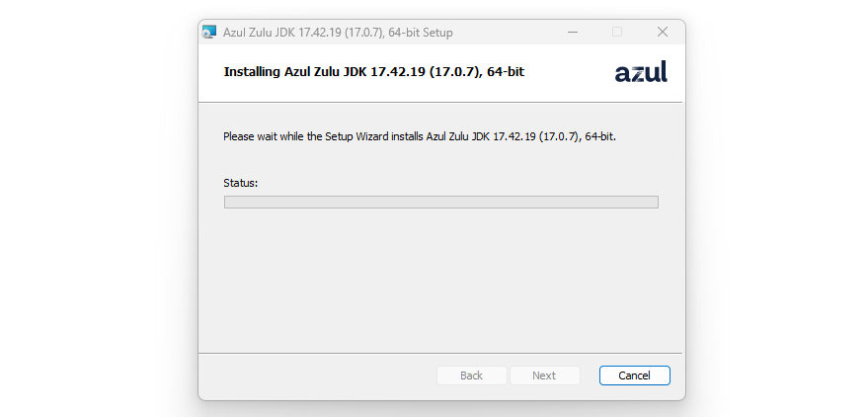Click the window title text ending in "Setup"
This screenshot has height=417, width=868.
click(x=338, y=33)
